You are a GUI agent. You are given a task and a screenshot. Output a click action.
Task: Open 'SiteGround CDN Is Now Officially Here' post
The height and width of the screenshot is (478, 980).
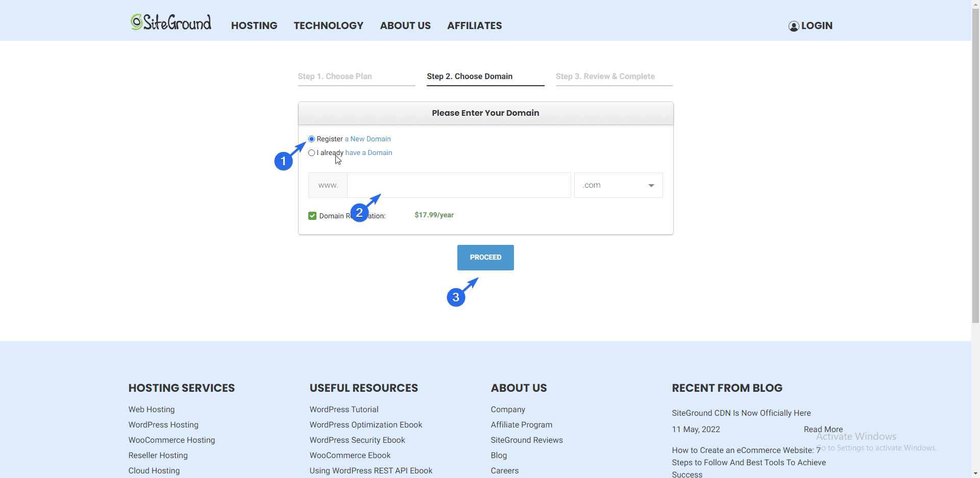pyautogui.click(x=741, y=413)
